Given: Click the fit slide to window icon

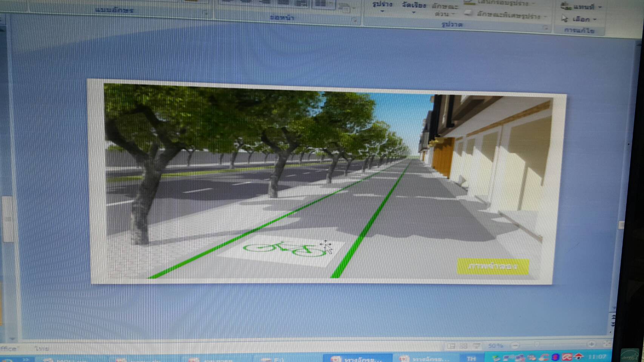Looking at the screenshot, I should [606, 344].
